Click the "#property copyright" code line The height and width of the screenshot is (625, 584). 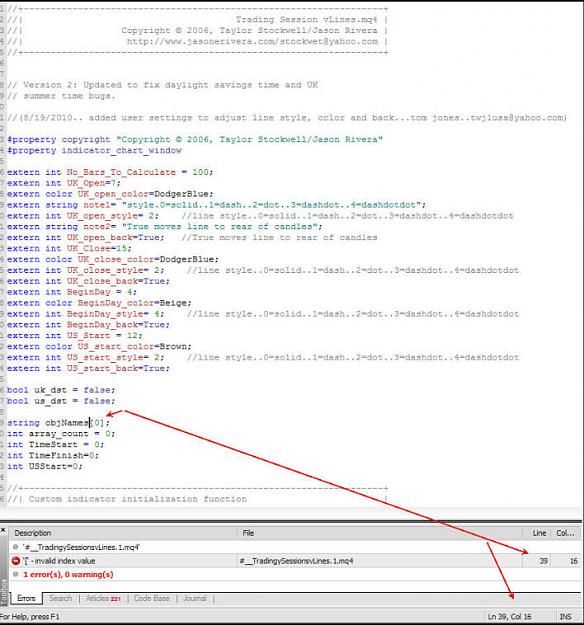[195, 140]
